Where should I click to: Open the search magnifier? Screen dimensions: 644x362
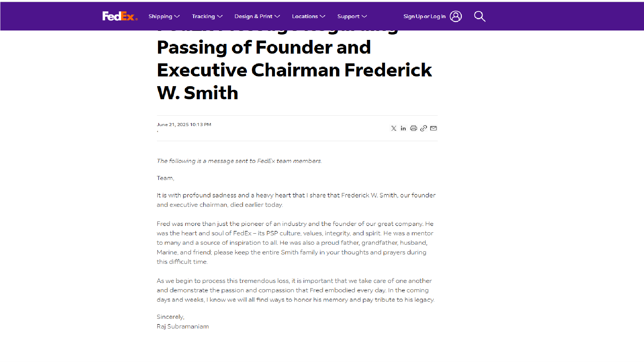[480, 16]
